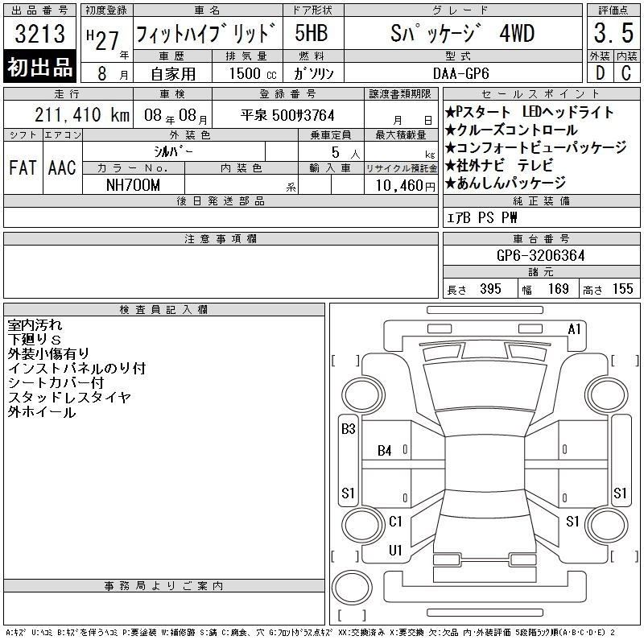The image size is (644, 644).
Task: Select the スタッドレスタイヤ inspector note
Action: 69,397
